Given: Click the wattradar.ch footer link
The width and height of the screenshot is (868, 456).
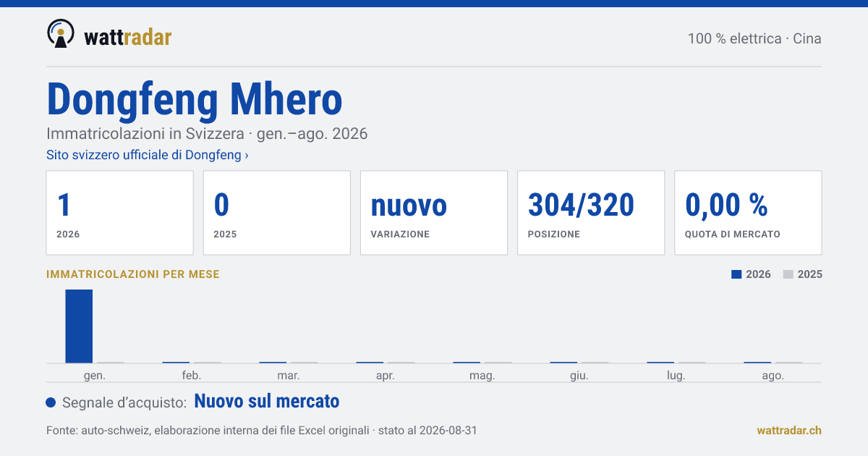Looking at the screenshot, I should (789, 430).
